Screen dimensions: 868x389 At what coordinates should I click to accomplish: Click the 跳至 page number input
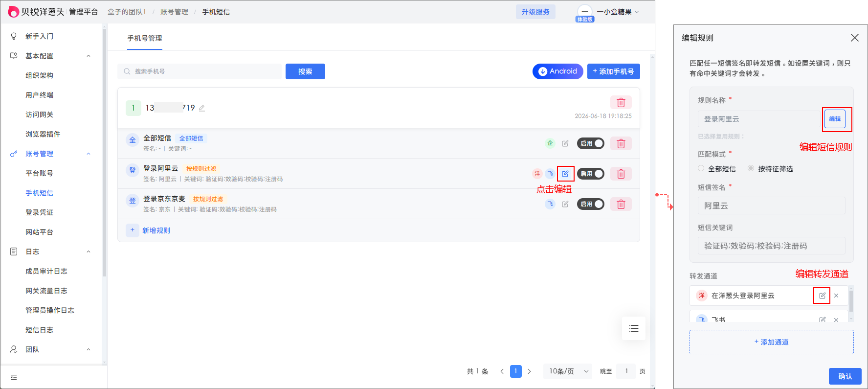pos(626,371)
